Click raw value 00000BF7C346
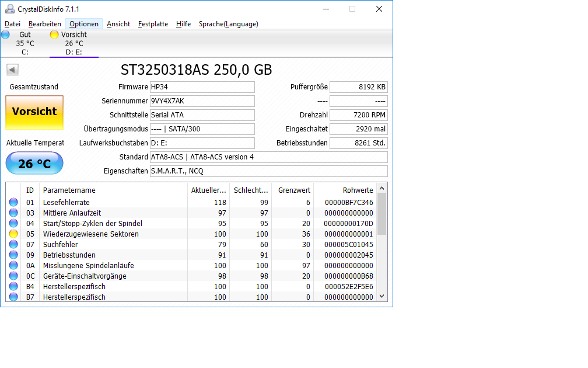 349,202
